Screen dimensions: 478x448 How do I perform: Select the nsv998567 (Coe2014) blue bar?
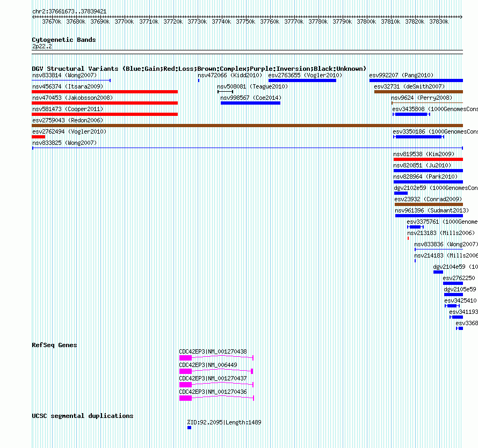point(251,103)
